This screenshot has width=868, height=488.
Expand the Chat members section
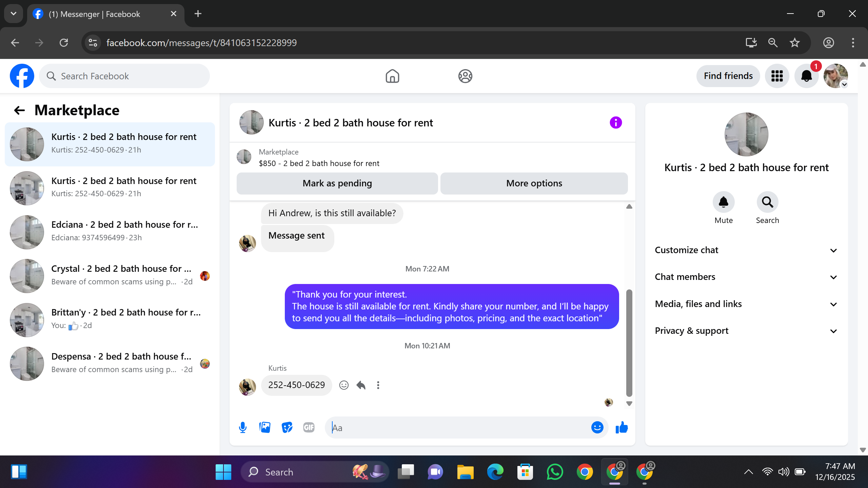746,277
